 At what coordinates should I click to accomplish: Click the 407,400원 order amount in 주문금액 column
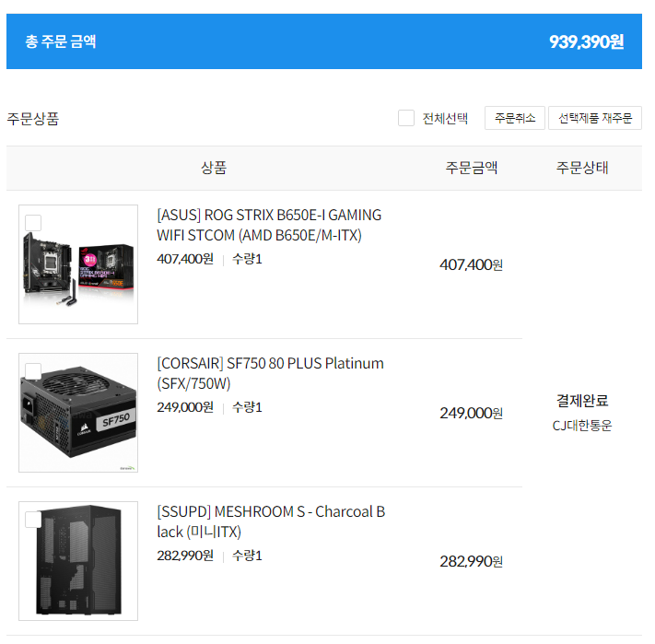pos(471,264)
